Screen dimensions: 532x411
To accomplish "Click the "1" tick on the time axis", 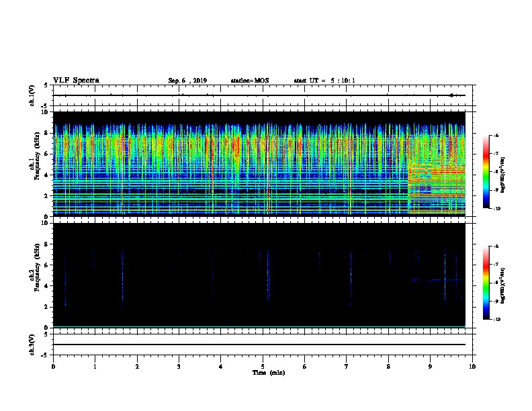I will pyautogui.click(x=95, y=366).
